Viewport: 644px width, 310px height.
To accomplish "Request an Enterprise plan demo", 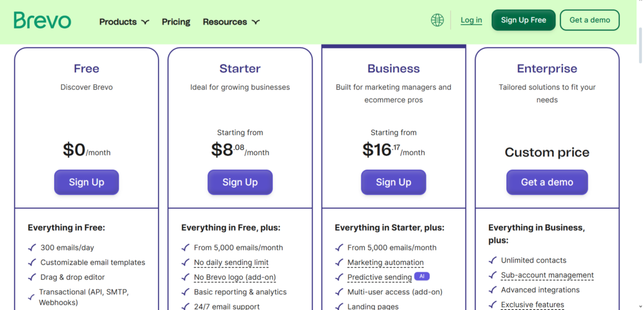I will pos(547,182).
